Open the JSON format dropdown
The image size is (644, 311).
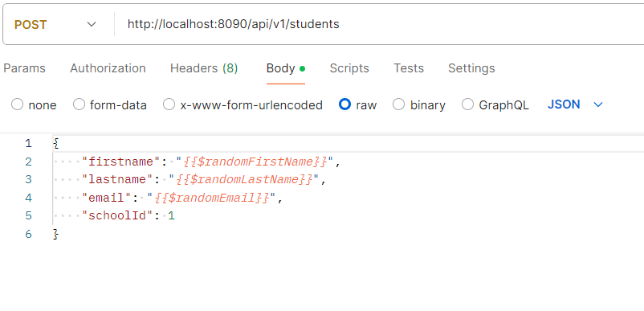click(575, 104)
